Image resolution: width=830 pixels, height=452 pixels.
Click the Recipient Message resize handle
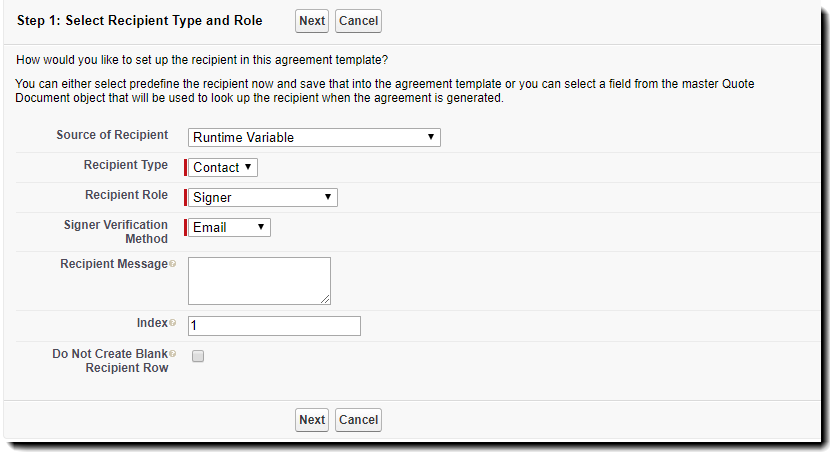click(325, 299)
